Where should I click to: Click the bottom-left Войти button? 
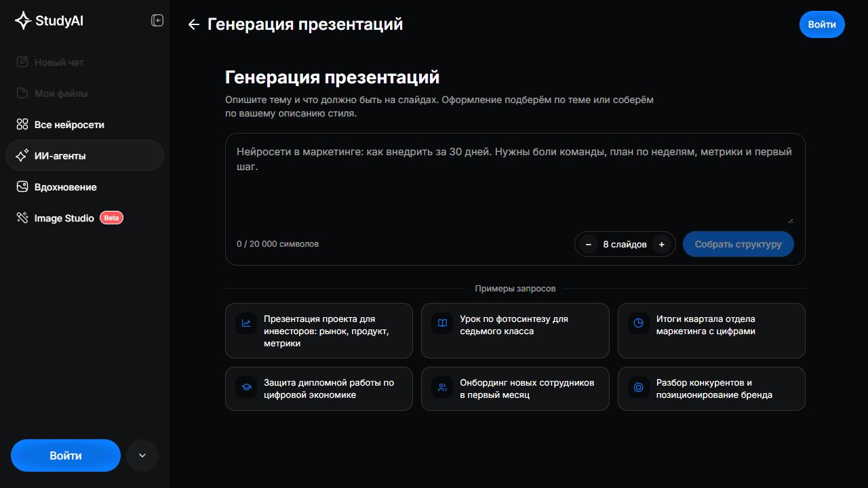(66, 455)
